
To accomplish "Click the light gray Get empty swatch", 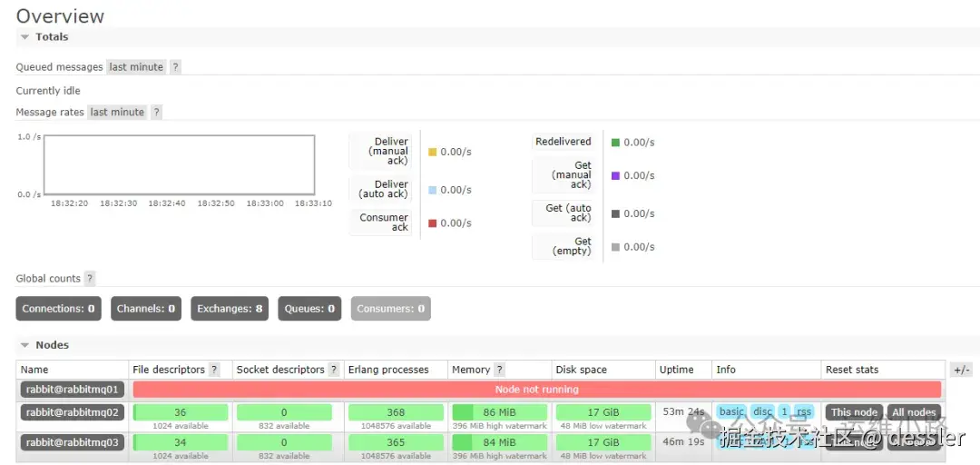I will tap(615, 247).
